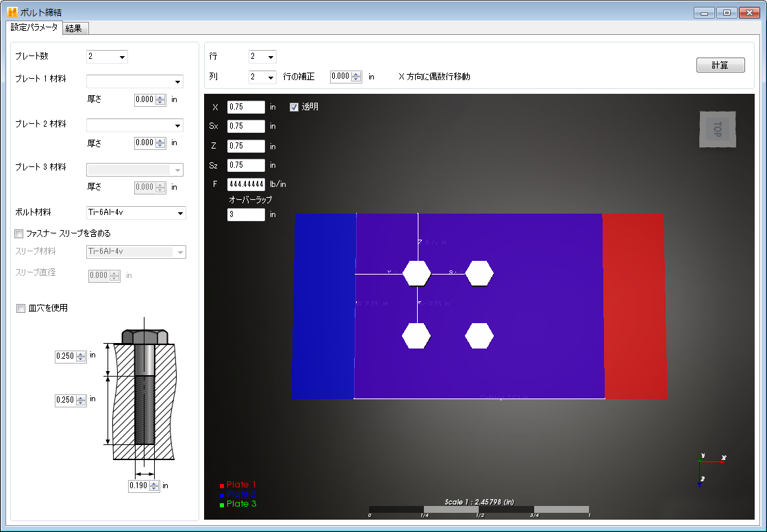Enable 皿穴を使用 checkbox
Image resolution: width=767 pixels, height=532 pixels.
[21, 308]
